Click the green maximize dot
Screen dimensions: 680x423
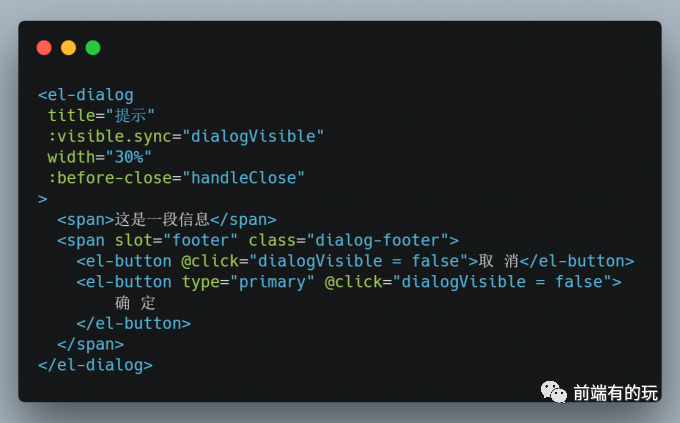click(93, 48)
